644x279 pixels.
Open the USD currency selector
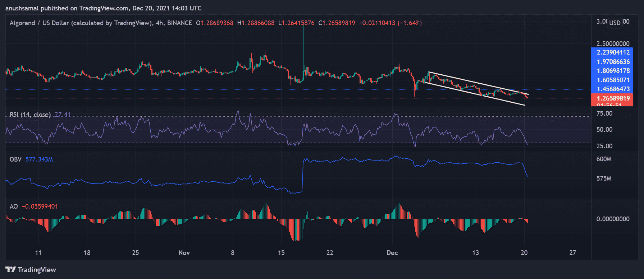[615, 23]
